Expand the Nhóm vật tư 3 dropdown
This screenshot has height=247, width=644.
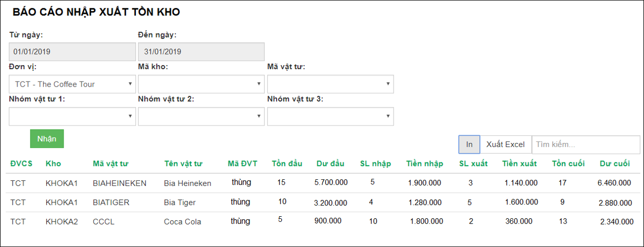click(330, 116)
